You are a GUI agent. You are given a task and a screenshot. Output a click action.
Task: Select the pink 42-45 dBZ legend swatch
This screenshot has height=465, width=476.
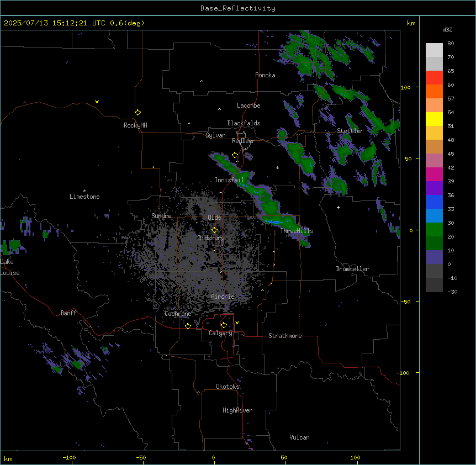(x=434, y=161)
